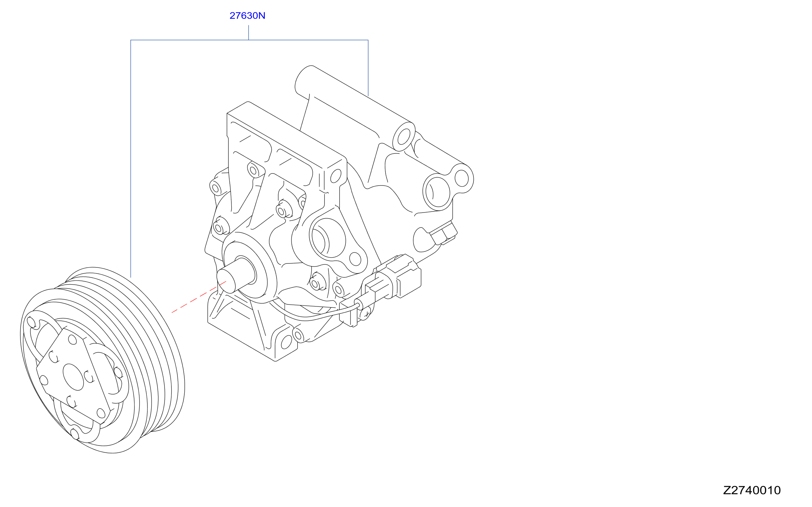Select the upper right mounting ear hole

(x=462, y=178)
